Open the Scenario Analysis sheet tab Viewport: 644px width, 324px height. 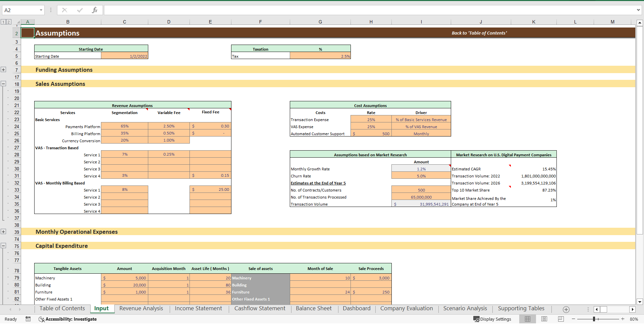tap(465, 308)
